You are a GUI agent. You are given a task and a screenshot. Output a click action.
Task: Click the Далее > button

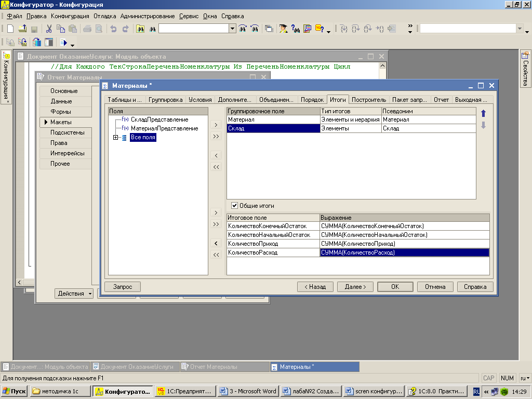click(355, 287)
